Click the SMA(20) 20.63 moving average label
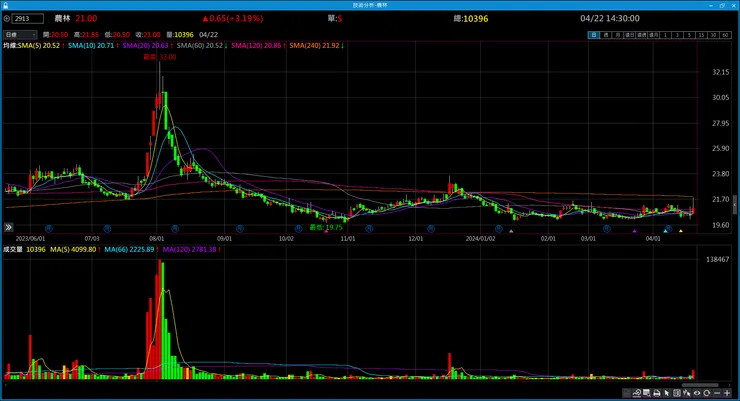This screenshot has height=401, width=740. pos(147,45)
